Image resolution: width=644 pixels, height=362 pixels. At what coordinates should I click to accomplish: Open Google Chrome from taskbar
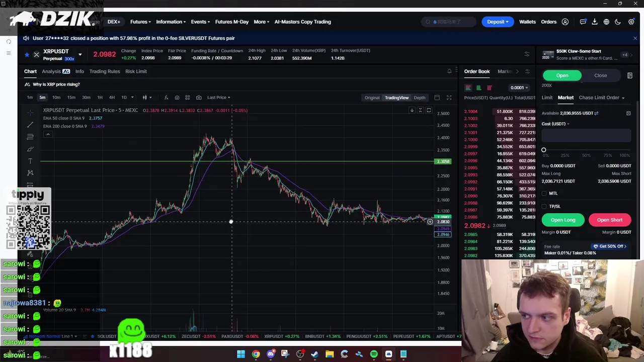click(256, 354)
